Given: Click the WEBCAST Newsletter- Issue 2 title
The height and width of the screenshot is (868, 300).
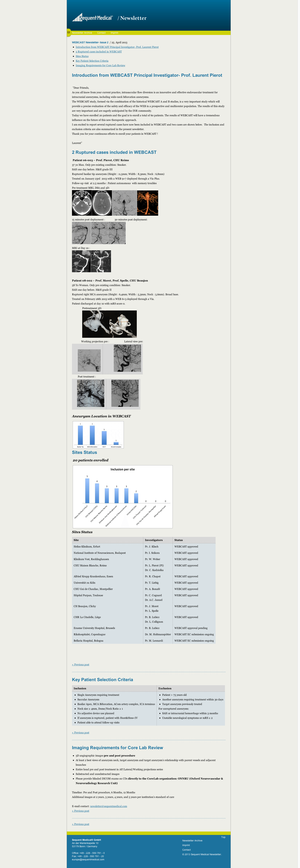Looking at the screenshot, I should (x=90, y=42).
